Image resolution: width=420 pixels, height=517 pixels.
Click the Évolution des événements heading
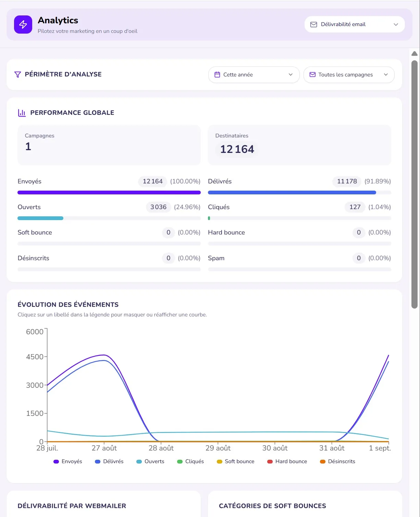point(68,305)
